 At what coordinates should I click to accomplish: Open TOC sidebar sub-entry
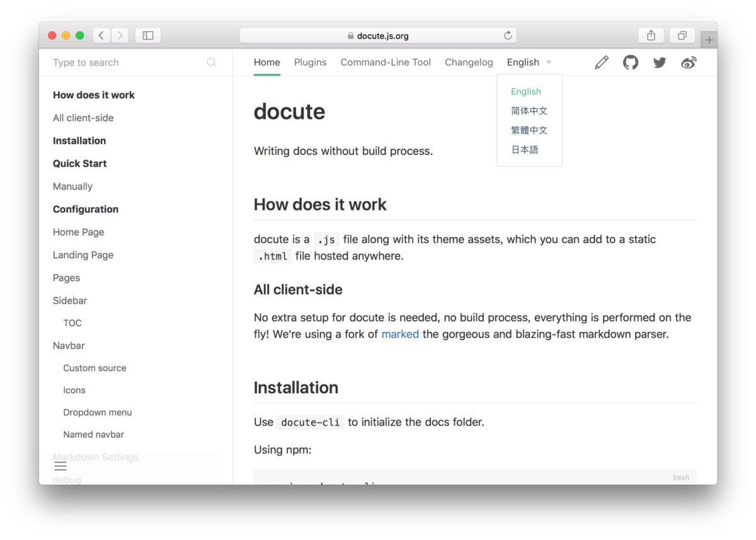[72, 323]
